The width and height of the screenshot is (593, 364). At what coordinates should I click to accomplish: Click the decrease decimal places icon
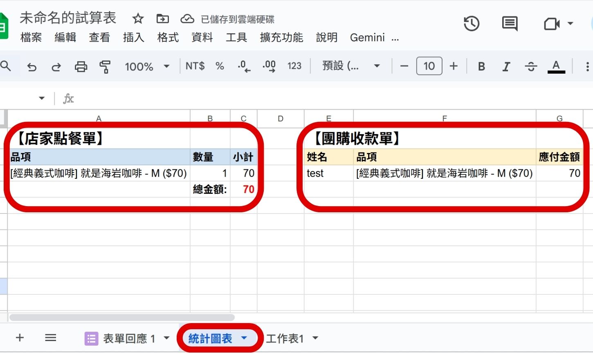pyautogui.click(x=244, y=66)
